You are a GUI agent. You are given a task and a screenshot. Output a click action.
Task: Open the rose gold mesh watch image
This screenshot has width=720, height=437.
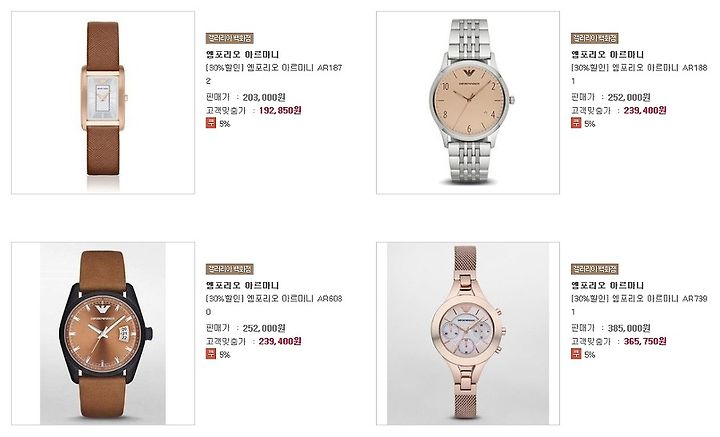pyautogui.click(x=468, y=334)
